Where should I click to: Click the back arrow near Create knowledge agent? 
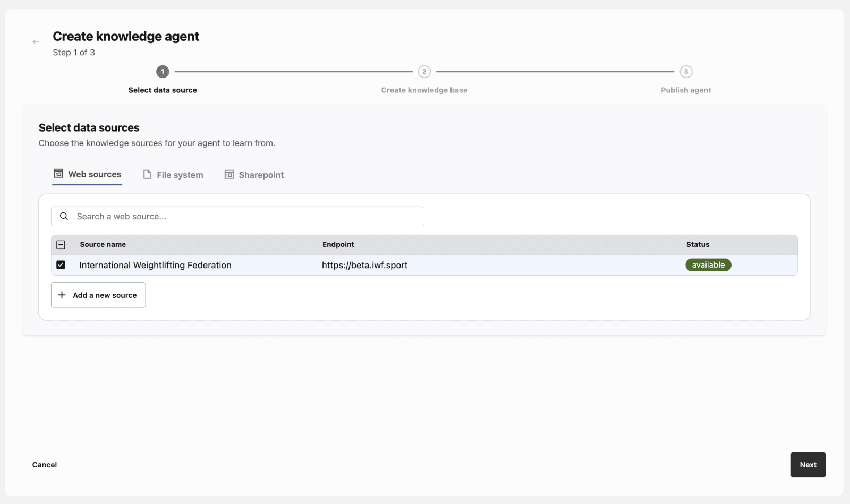(x=35, y=41)
